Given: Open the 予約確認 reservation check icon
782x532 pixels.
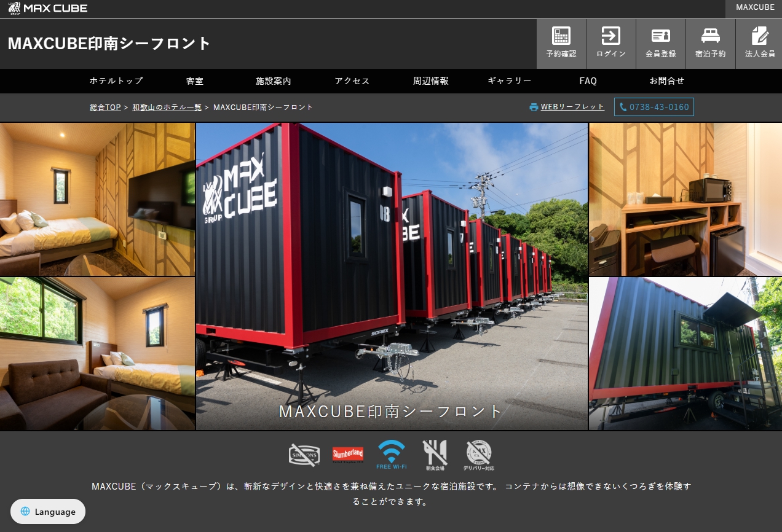Looking at the screenshot, I should pyautogui.click(x=561, y=43).
